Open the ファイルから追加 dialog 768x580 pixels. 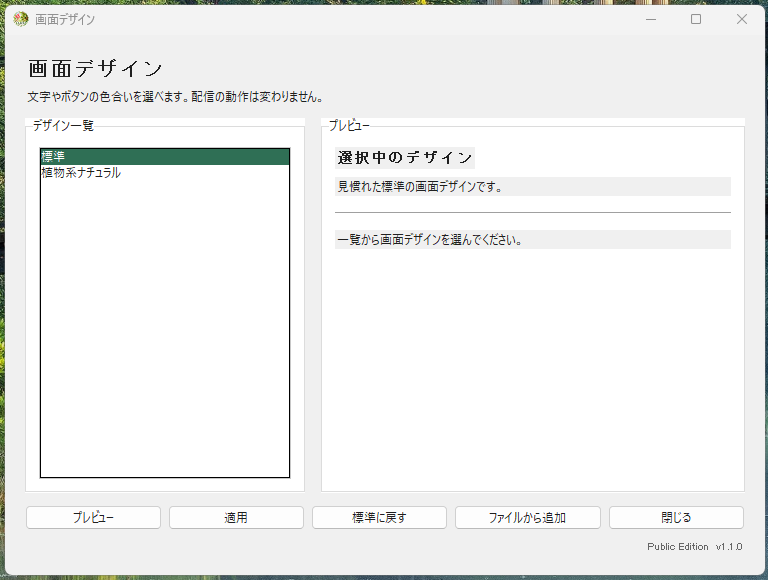click(528, 517)
